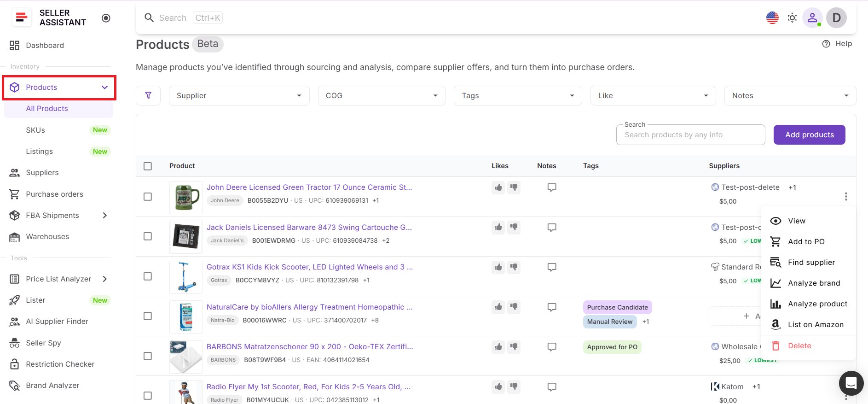Open the Help link
The width and height of the screenshot is (868, 404).
point(837,44)
